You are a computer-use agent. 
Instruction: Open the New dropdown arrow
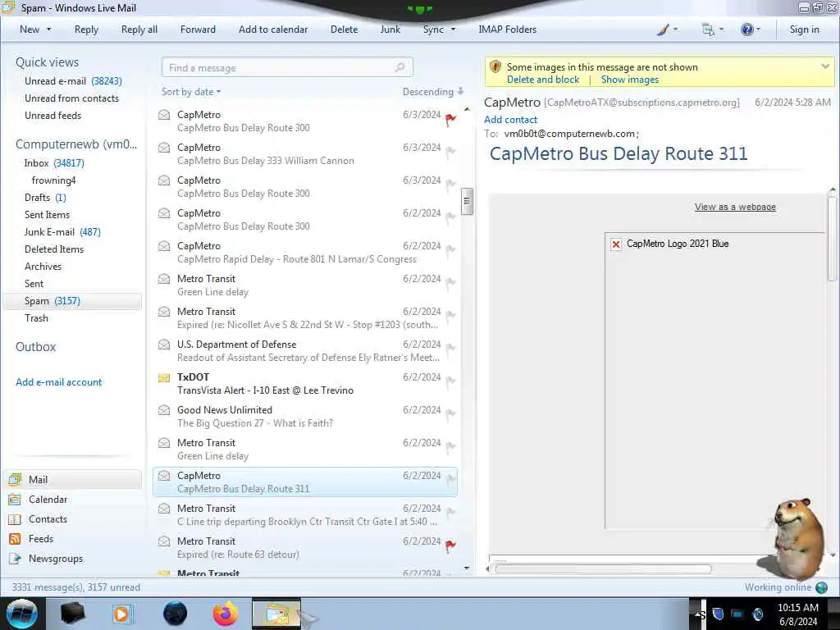click(49, 30)
